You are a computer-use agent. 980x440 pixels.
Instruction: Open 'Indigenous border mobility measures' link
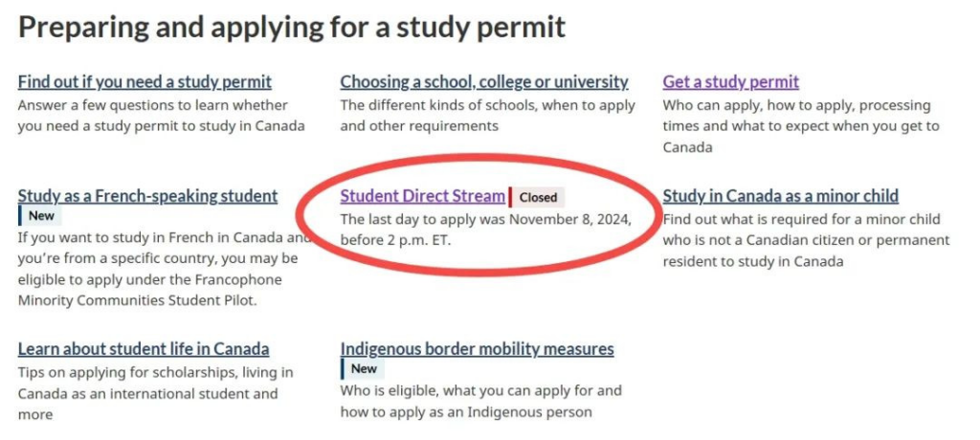[477, 349]
